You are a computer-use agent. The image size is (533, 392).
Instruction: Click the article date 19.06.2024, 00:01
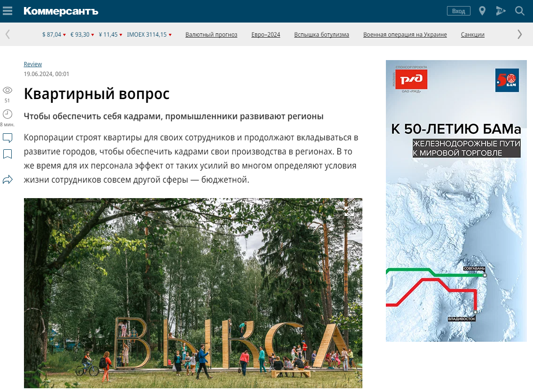pos(46,74)
